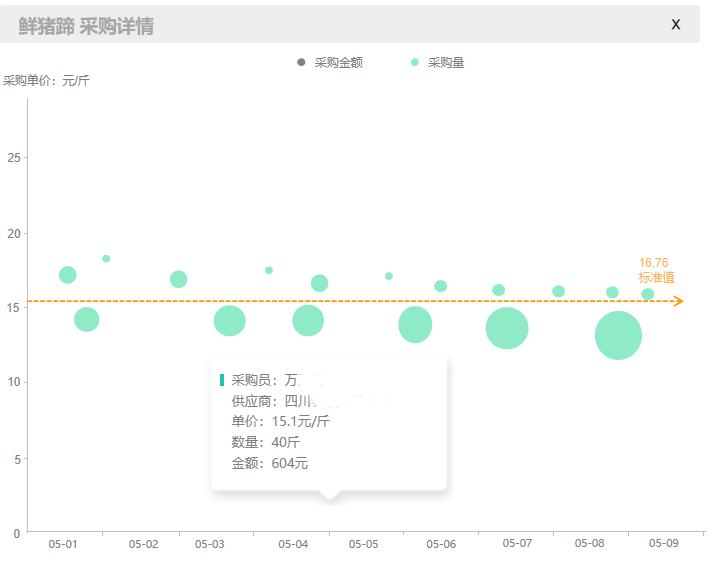Viewport: 716px width, 567px height.
Task: Select the large 05-03 bubble under the dashed line
Action: tap(230, 321)
